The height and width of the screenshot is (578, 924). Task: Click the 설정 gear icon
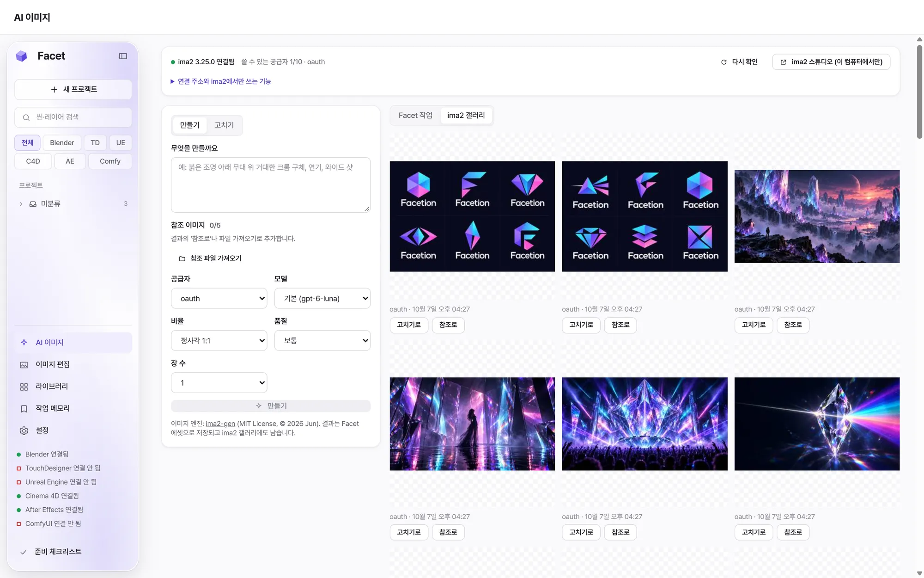click(x=24, y=430)
